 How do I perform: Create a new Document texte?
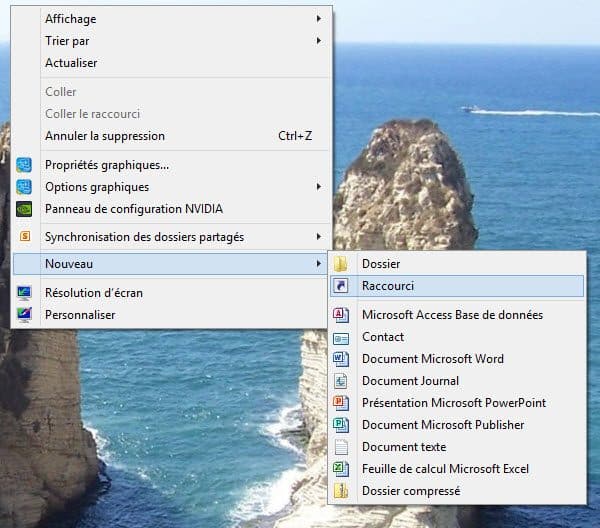(x=404, y=447)
